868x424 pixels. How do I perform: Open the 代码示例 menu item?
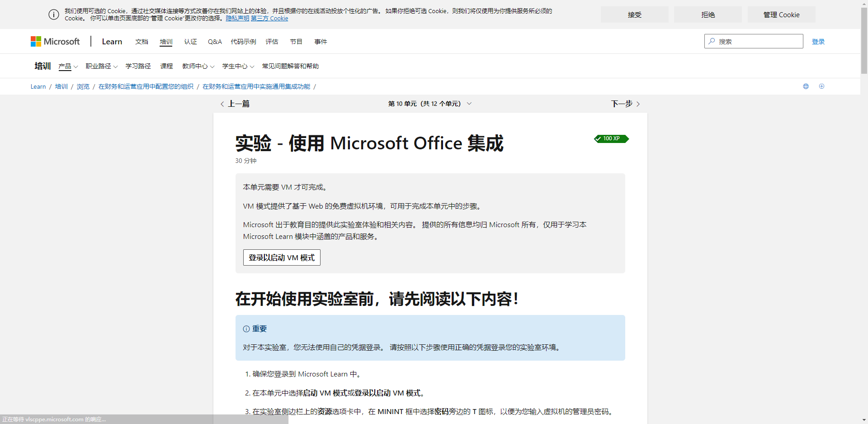tap(243, 42)
